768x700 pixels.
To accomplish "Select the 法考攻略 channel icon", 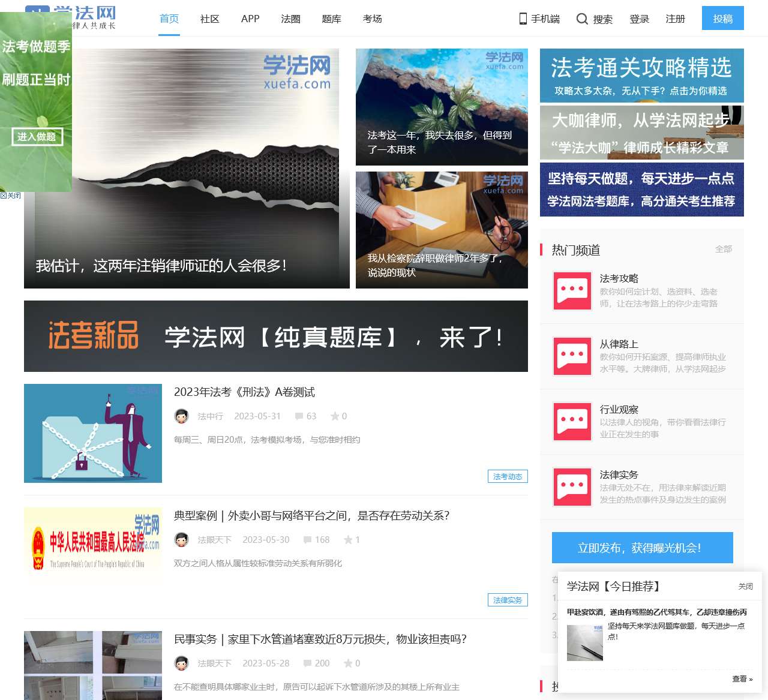I will (x=572, y=292).
